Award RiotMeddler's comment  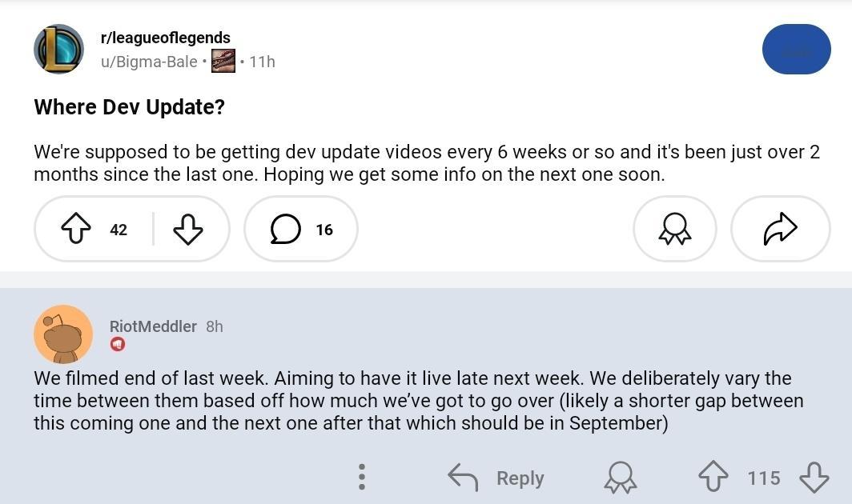(x=620, y=478)
